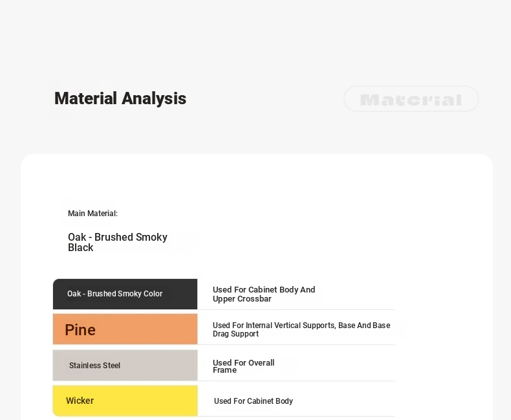Select the Used For Overall Frame description
The width and height of the screenshot is (511, 420).
(x=243, y=366)
